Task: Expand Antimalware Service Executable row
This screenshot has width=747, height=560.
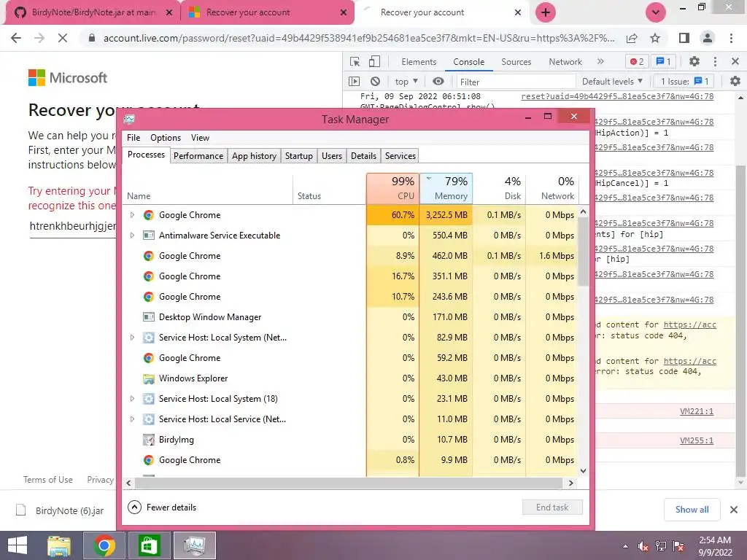Action: click(133, 236)
